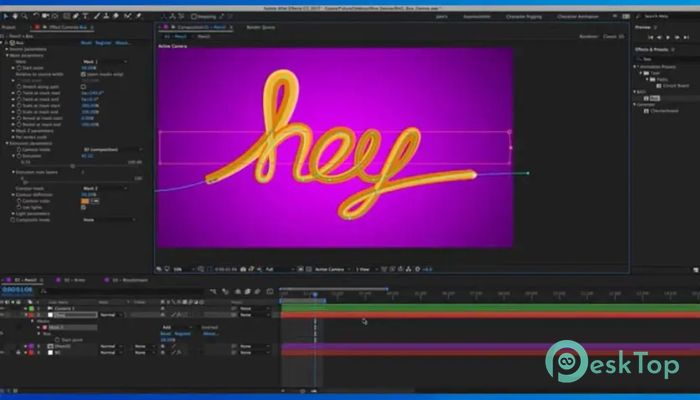Open the Character Rigging workspace
The image size is (700, 400).
524,17
